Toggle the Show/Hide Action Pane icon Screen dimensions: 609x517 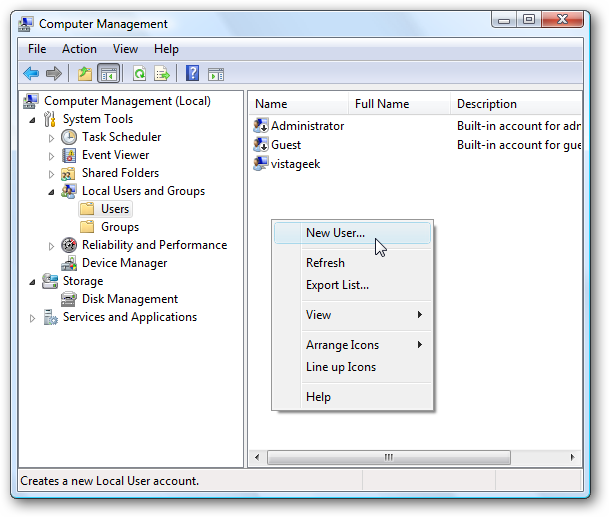pos(216,74)
